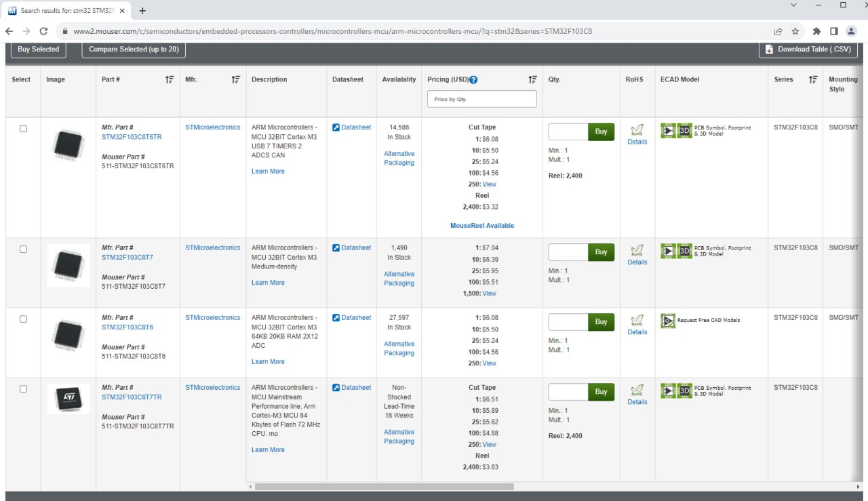
Task: Click the RoHS leaf icon for STM32F103C8T7TR
Action: coord(637,390)
